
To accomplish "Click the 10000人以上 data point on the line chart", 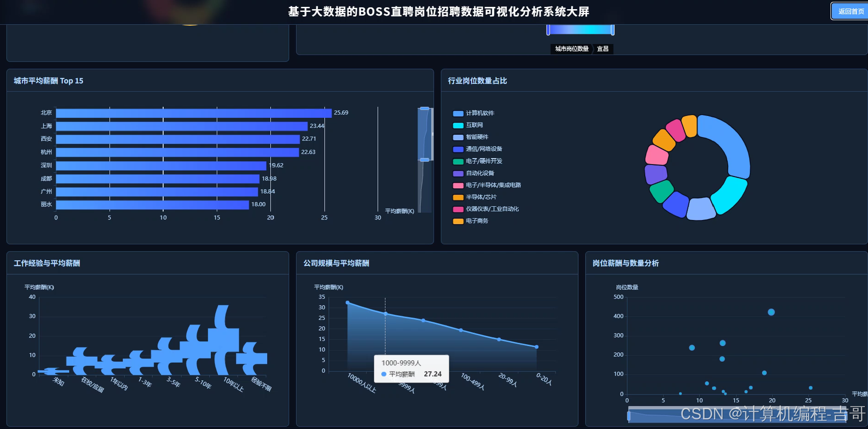I will 347,302.
